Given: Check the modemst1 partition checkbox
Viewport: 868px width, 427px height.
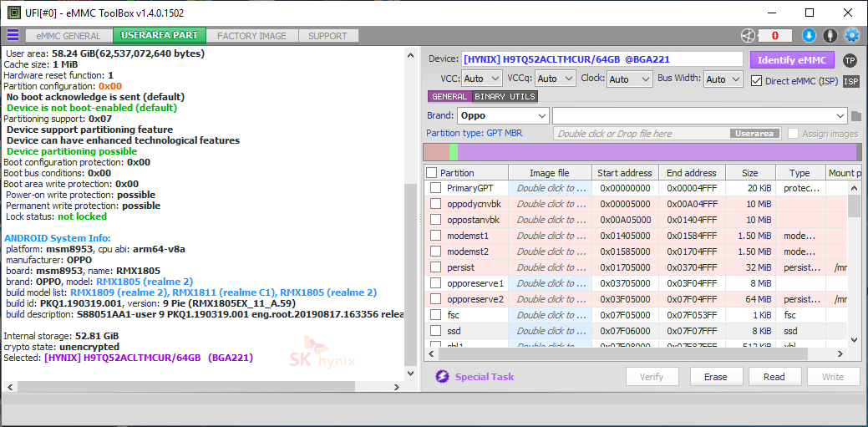Looking at the screenshot, I should coord(435,236).
